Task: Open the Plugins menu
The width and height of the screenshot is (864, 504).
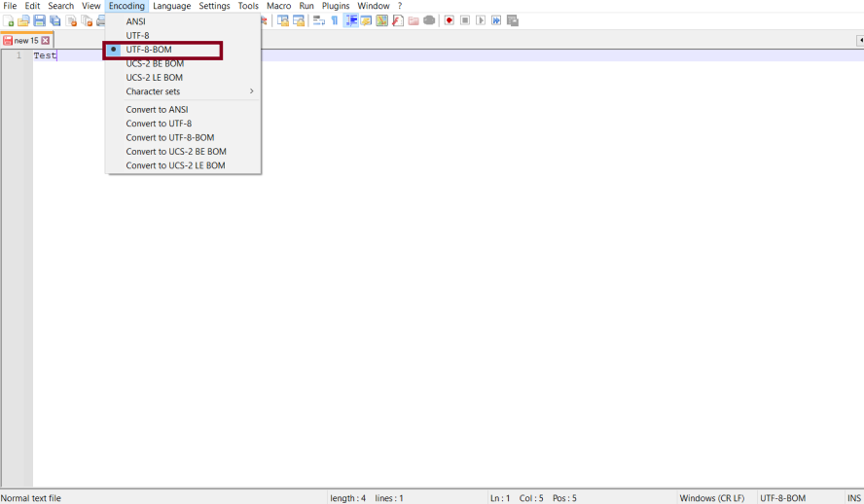Action: pos(336,6)
